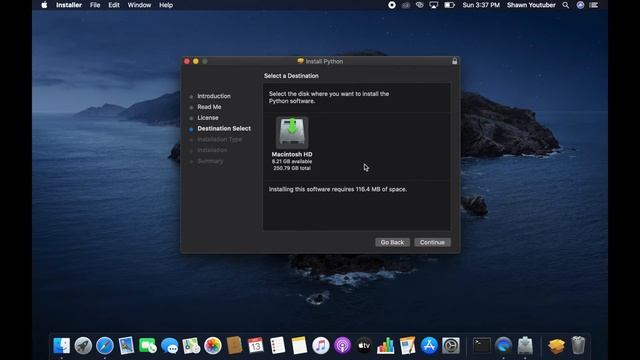Open QuickTime Player icon in Dock
Viewport: 640px width, 360px height.
[x=503, y=346]
